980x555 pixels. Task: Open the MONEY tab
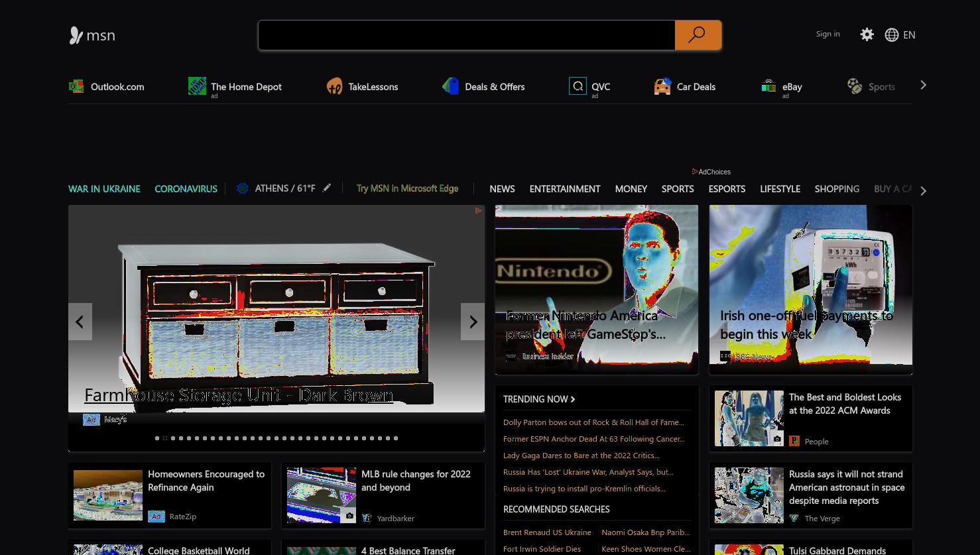(x=631, y=188)
